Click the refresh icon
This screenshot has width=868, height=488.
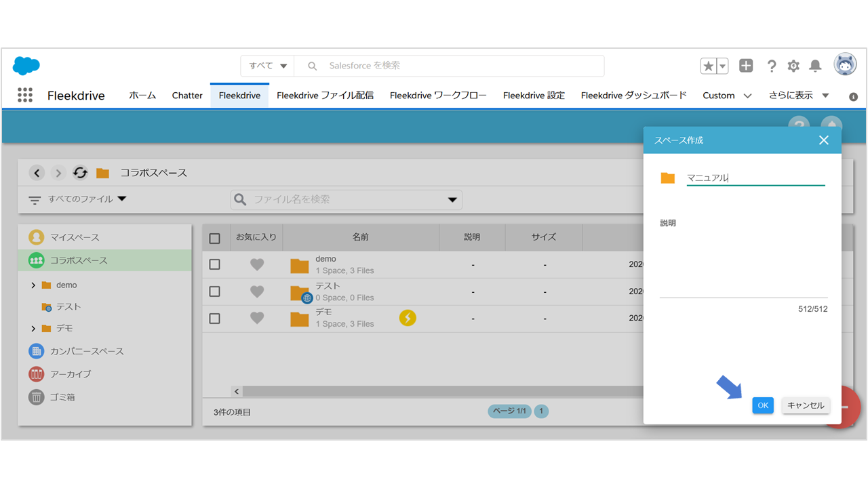80,173
